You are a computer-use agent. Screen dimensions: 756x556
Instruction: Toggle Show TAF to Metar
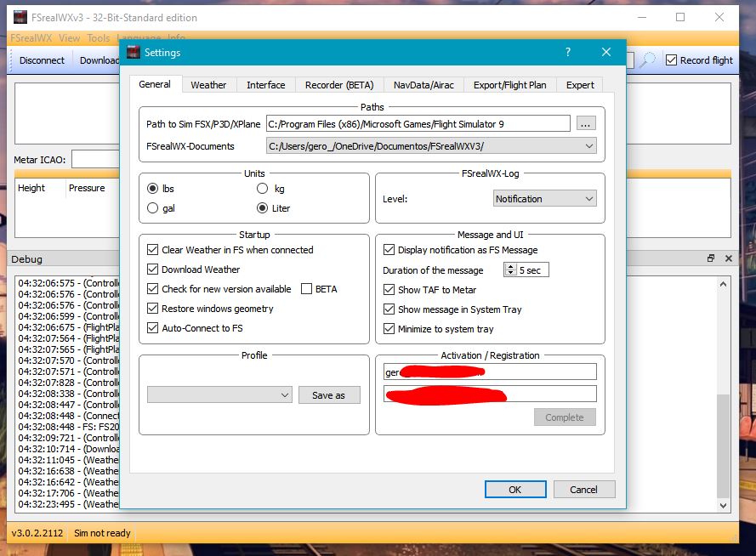[x=389, y=290]
